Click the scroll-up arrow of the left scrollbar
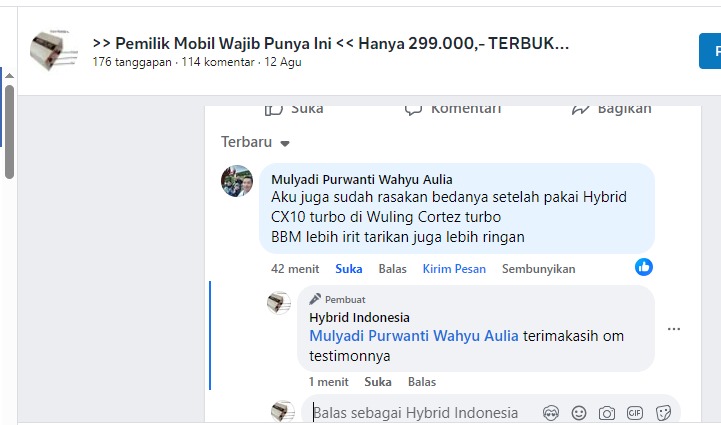 [x=9, y=75]
